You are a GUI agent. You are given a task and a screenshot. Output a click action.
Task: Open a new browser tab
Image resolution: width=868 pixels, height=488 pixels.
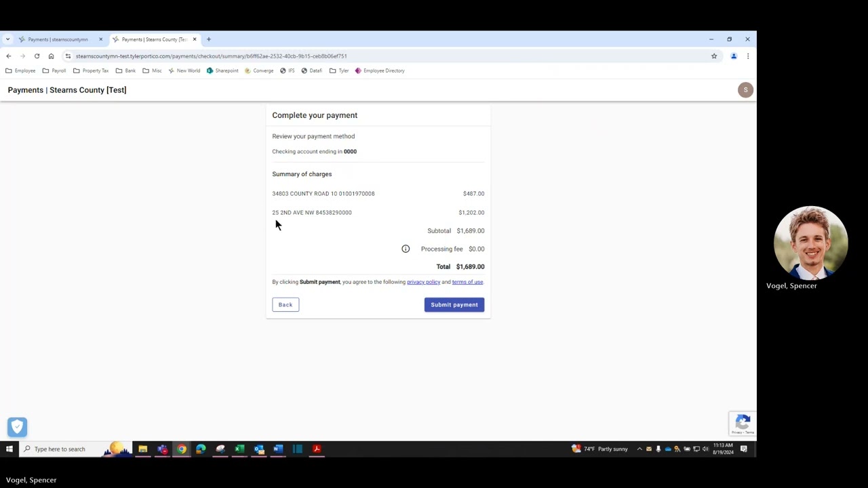[209, 39]
